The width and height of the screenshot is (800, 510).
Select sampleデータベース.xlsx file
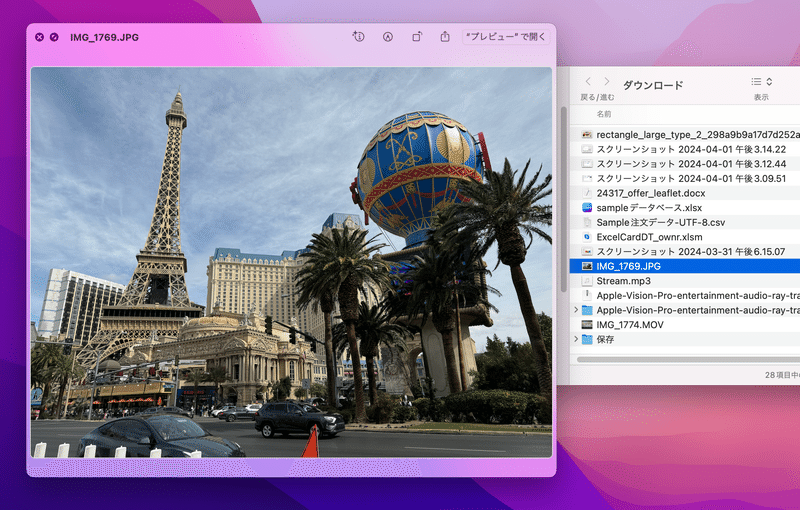[685, 208]
